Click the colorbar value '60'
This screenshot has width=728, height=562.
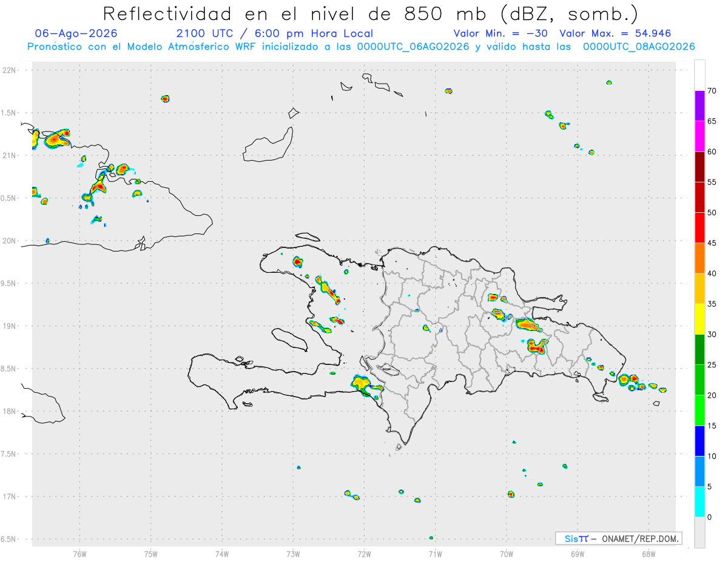click(712, 152)
